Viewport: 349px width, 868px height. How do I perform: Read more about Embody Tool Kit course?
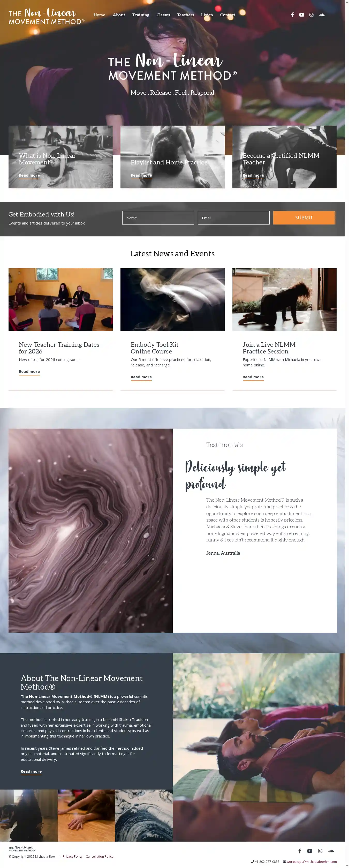141,377
